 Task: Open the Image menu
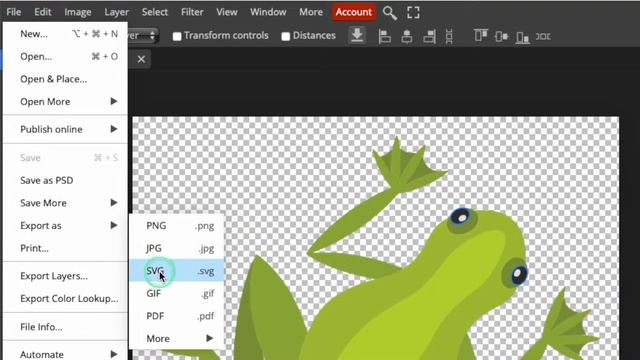click(x=78, y=12)
